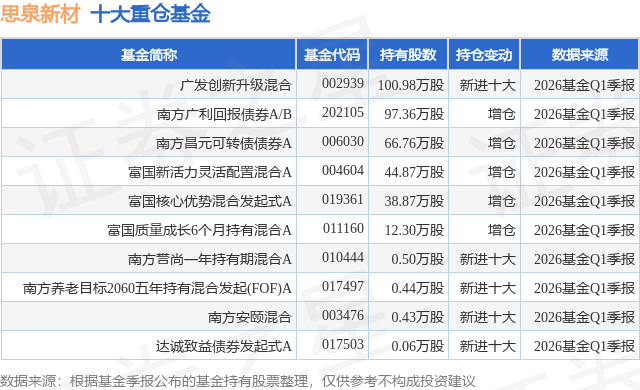The width and height of the screenshot is (640, 390).
Task: Open fund 南方广利回报债券A/B
Action: coord(224,114)
